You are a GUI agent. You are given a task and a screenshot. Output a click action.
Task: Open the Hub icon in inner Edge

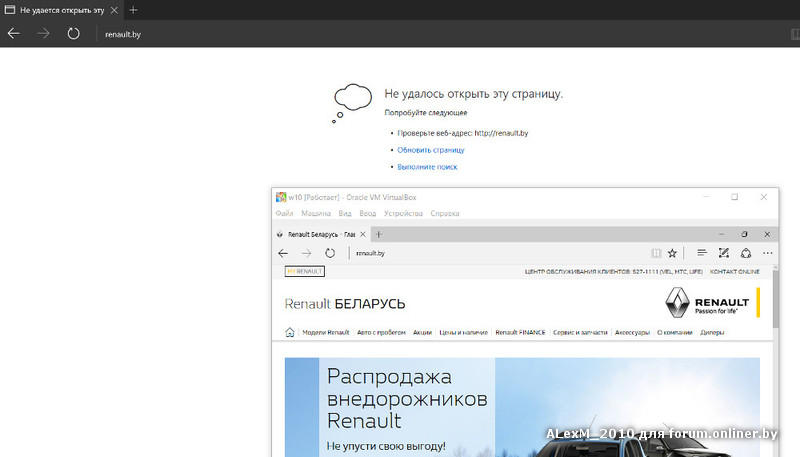[702, 253]
